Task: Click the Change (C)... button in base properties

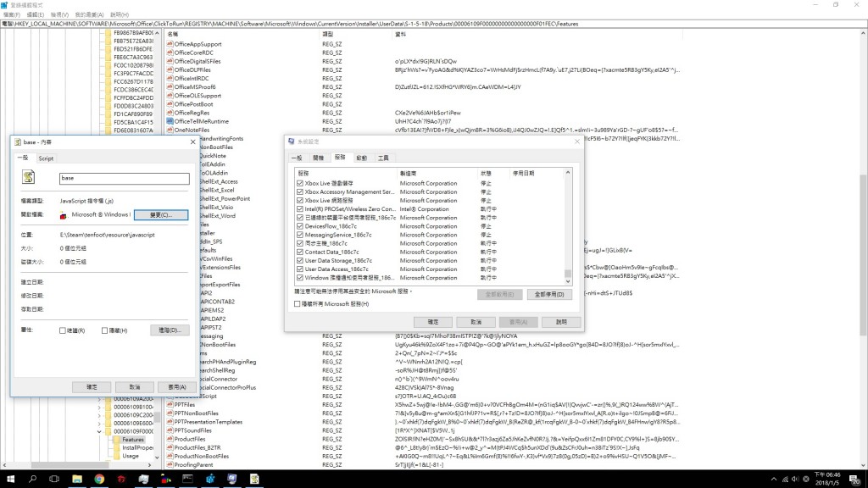Action: pos(161,214)
